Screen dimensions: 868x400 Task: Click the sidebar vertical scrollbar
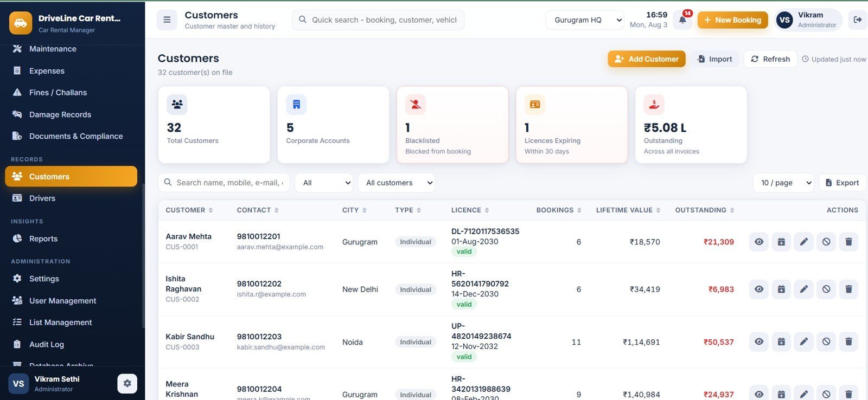point(143,255)
